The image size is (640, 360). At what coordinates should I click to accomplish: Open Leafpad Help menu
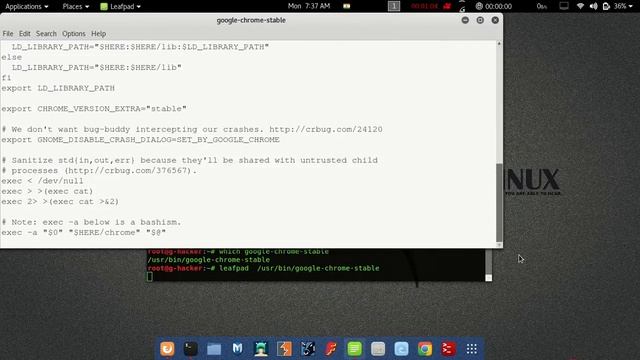pos(98,33)
